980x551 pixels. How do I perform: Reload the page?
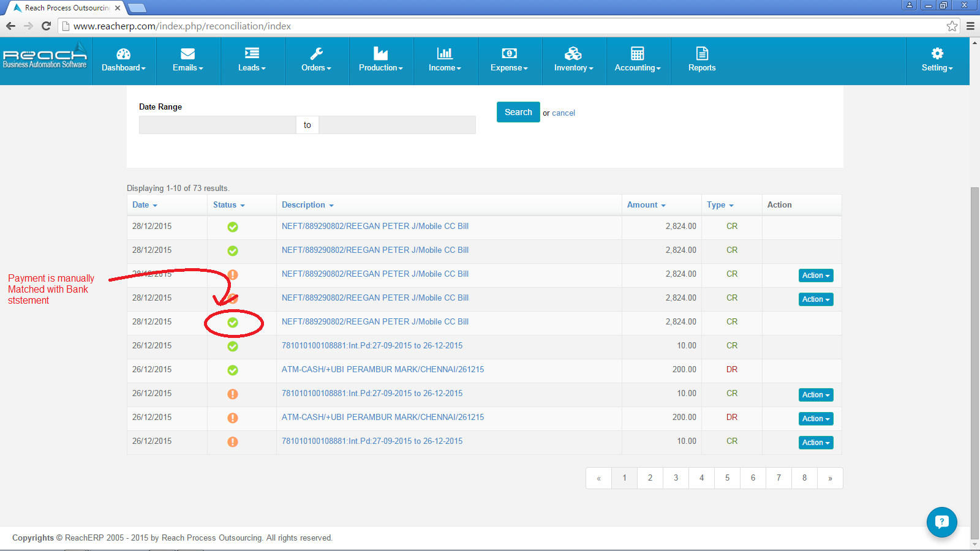coord(46,26)
